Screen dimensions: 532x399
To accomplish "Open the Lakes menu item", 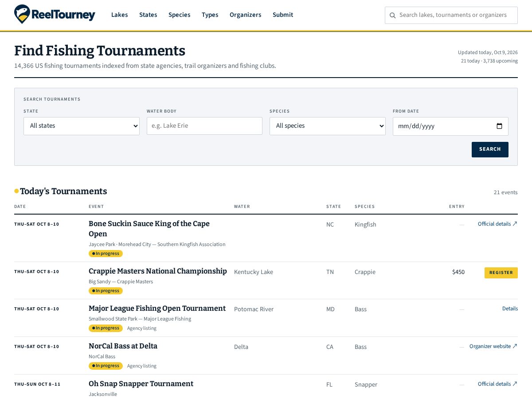I will [x=119, y=15].
